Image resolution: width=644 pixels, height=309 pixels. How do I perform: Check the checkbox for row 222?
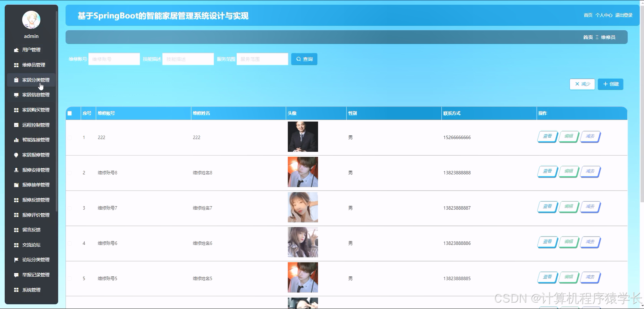70,138
